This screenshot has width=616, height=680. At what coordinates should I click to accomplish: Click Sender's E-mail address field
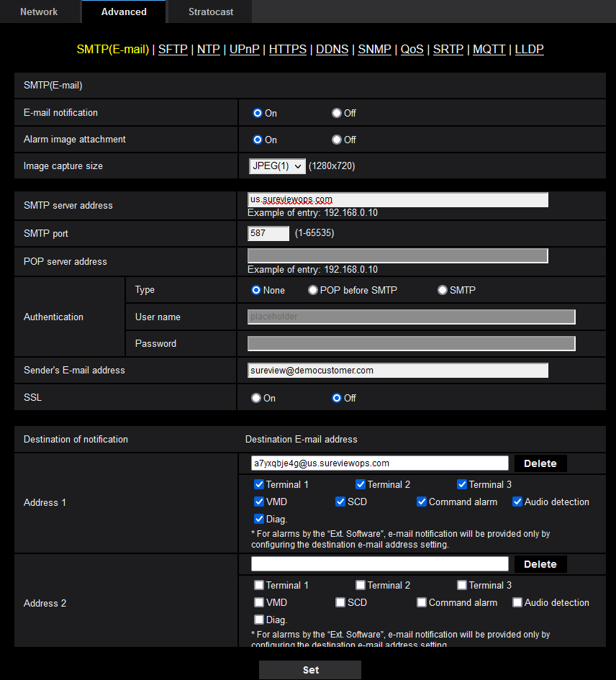click(398, 371)
